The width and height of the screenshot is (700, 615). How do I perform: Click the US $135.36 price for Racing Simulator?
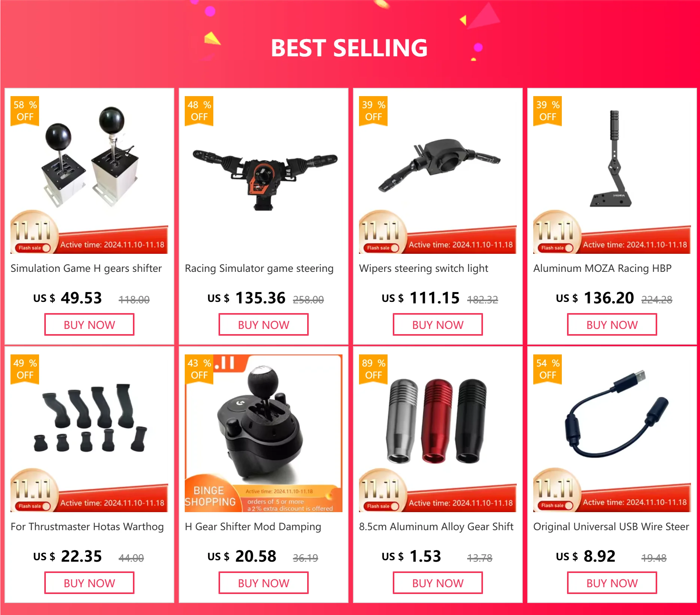(x=246, y=298)
